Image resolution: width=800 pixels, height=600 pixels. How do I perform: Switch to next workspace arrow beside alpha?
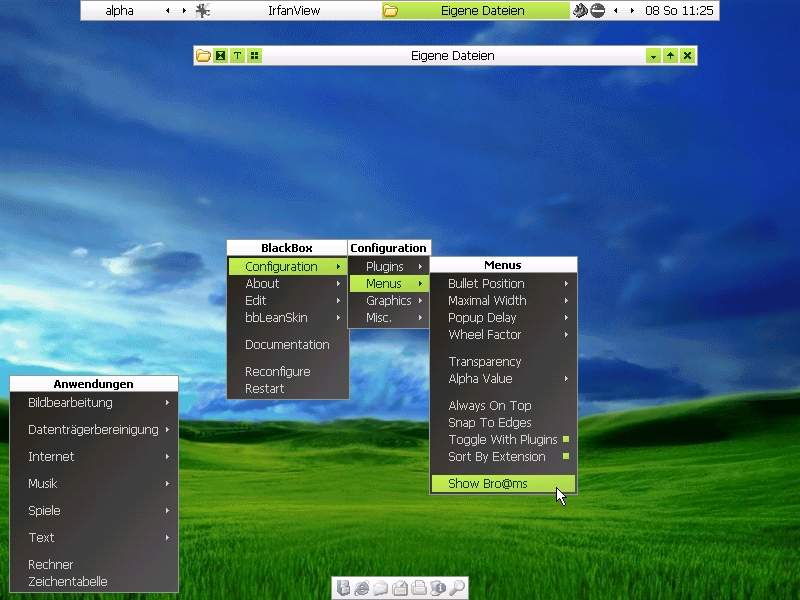click(x=184, y=10)
